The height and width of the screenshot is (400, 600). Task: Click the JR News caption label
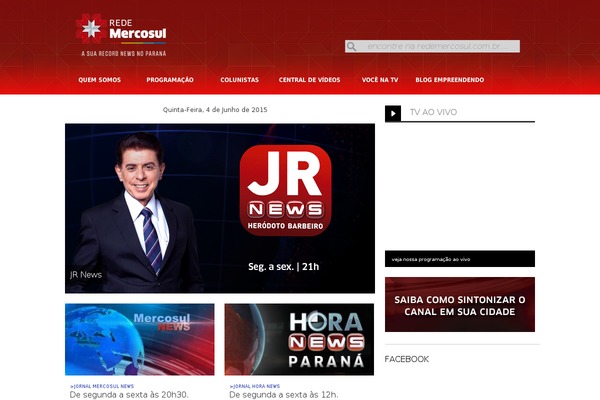pos(86,274)
